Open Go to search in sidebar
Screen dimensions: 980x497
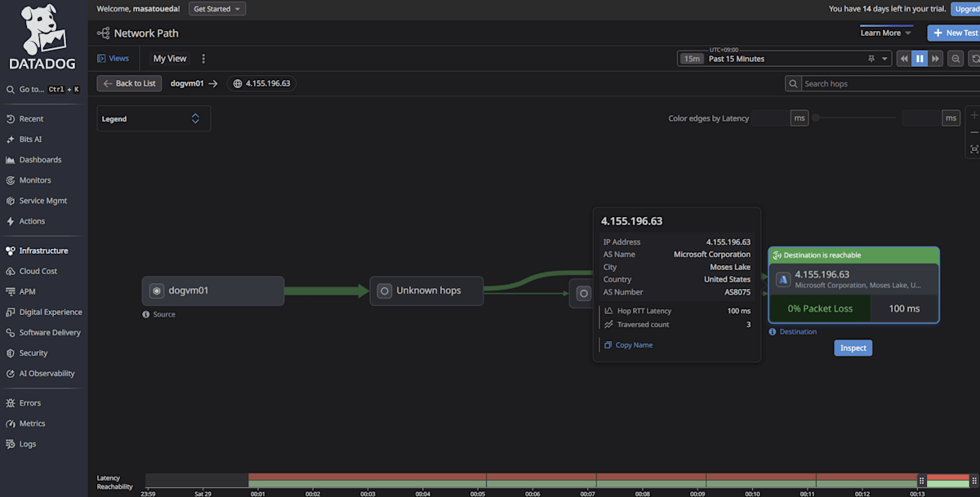(x=43, y=89)
